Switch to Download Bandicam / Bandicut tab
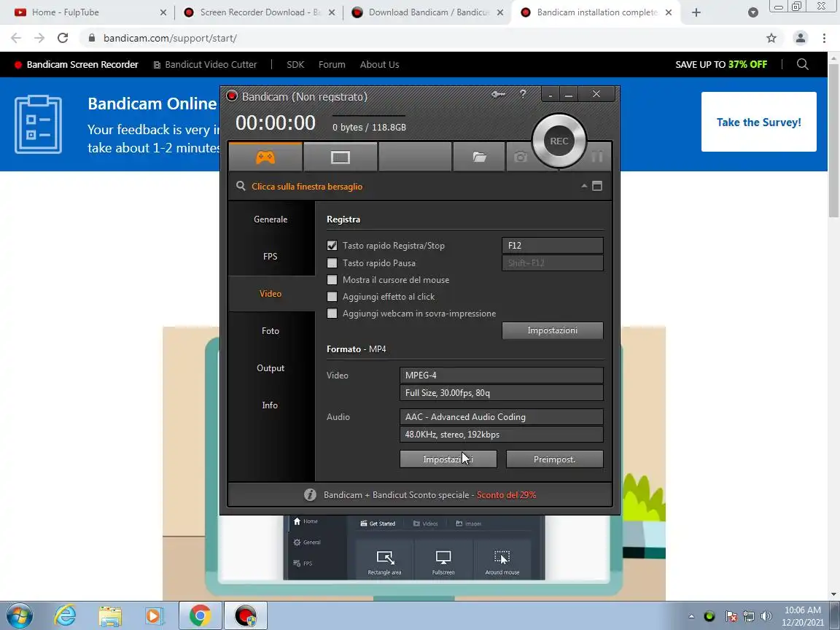The height and width of the screenshot is (630, 840). tap(427, 12)
